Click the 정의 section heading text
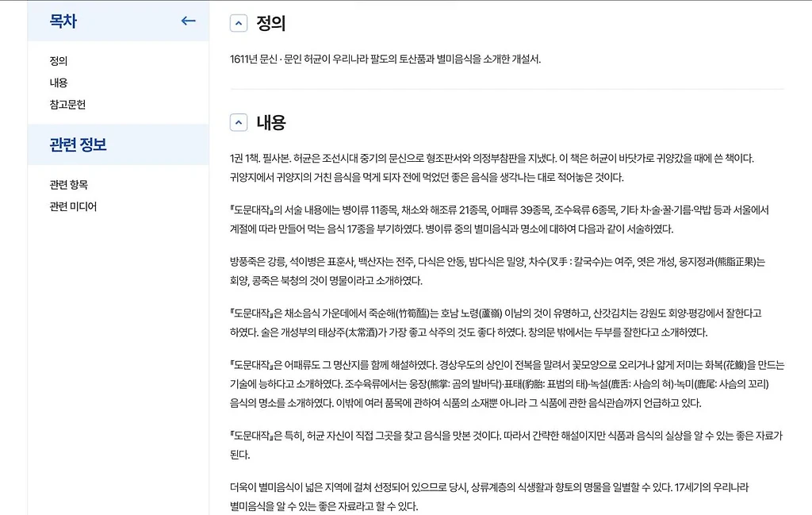This screenshot has width=812, height=515. click(270, 23)
